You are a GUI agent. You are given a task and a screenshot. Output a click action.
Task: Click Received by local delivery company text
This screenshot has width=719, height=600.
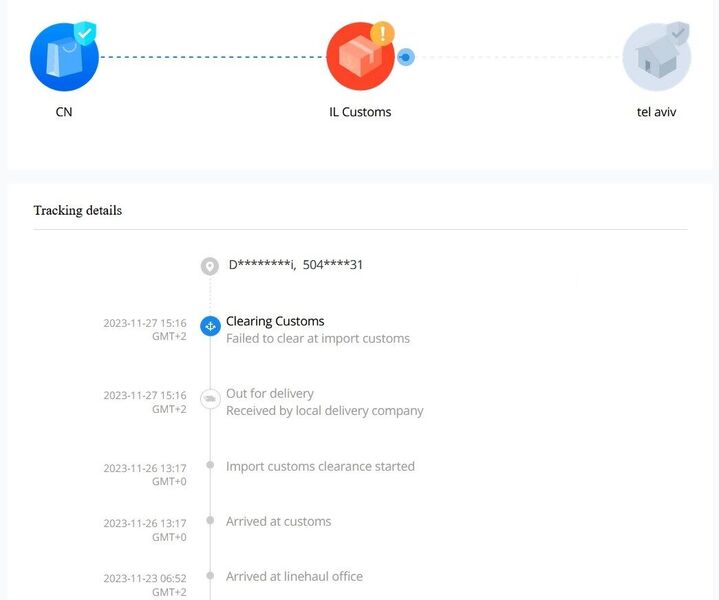pyautogui.click(x=325, y=411)
